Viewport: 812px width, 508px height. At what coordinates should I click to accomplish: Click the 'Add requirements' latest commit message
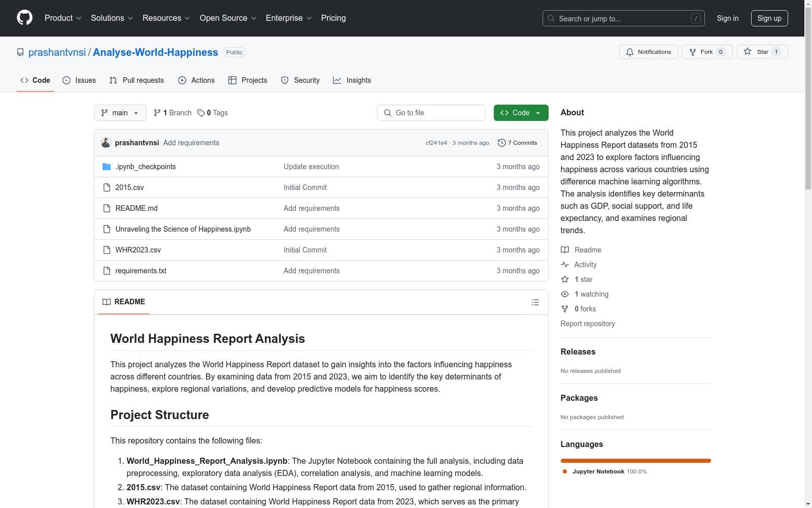191,143
